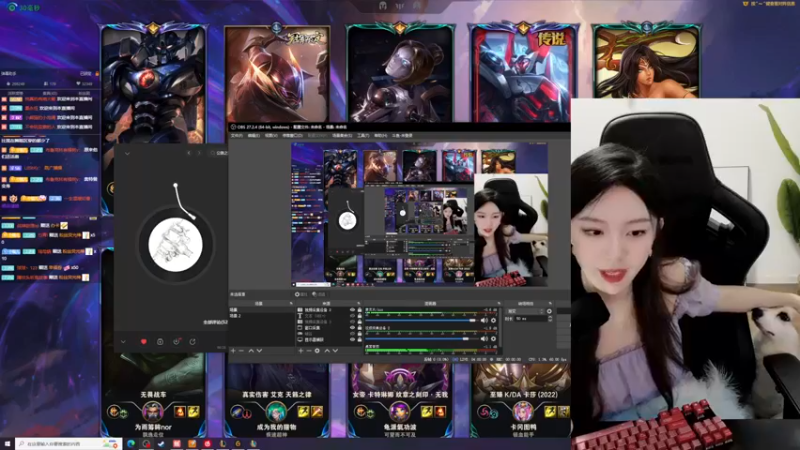Remove selected source with minus icon in Sources panel

click(309, 351)
